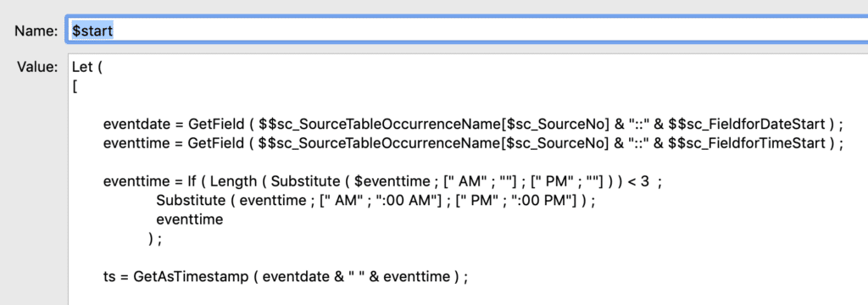Viewport: 868px width, 305px height.
Task: Click the closing parenthesis semicolon line
Action: click(x=154, y=238)
